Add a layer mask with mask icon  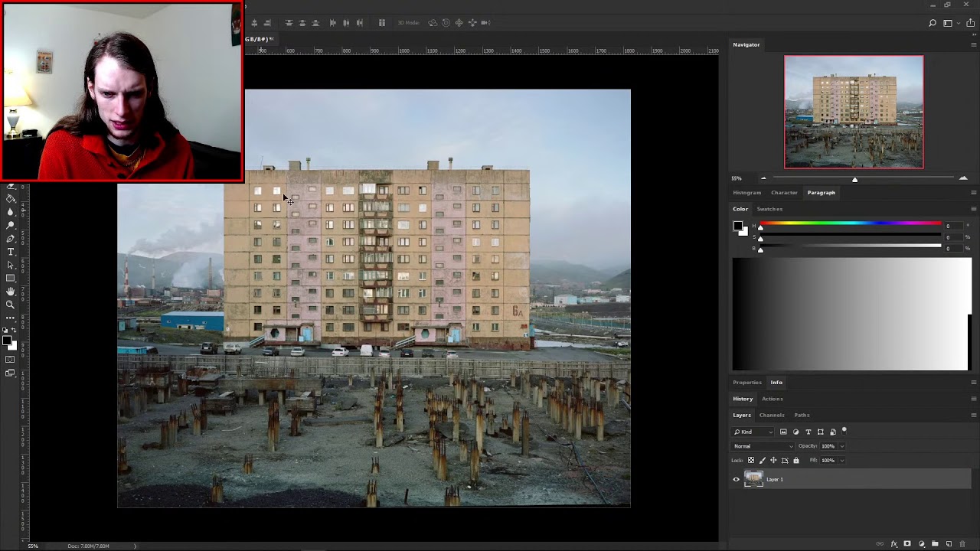point(907,543)
